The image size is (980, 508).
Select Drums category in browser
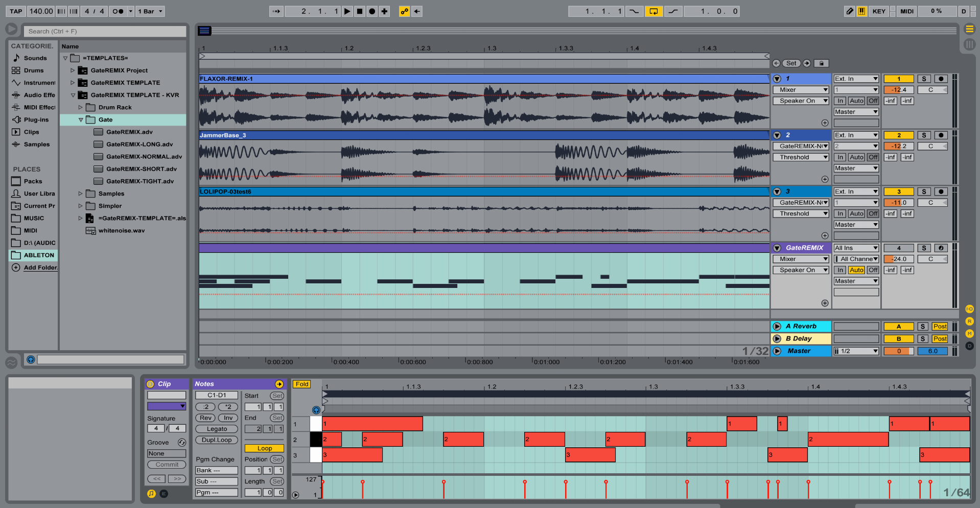[34, 70]
